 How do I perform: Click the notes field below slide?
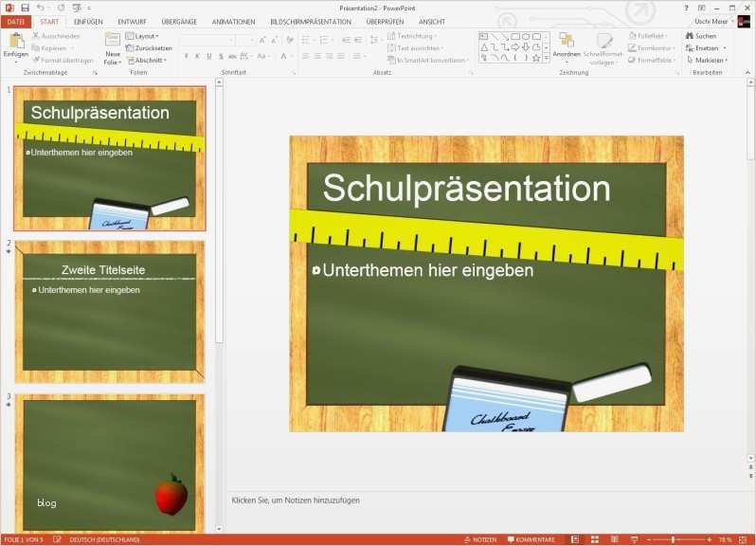pyautogui.click(x=487, y=500)
